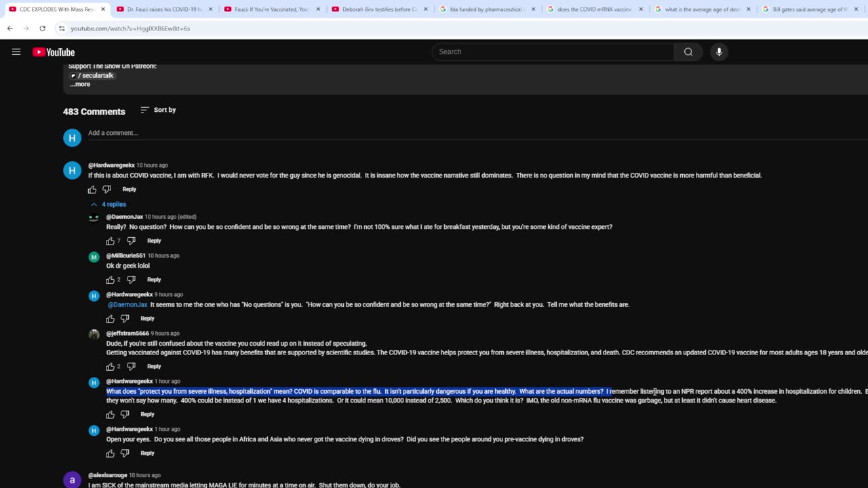Like the top Hardwaregeekx COVID vaccine comment
Image resolution: width=868 pixels, height=488 pixels.
click(x=92, y=190)
